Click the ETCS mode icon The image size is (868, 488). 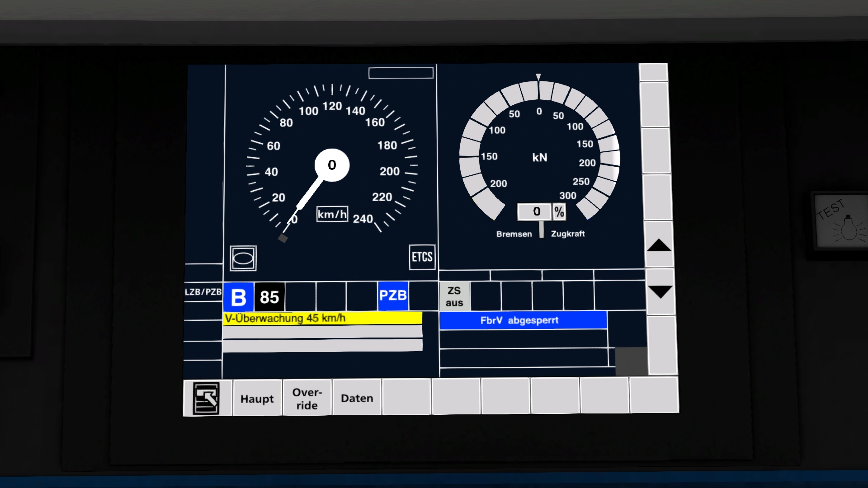click(x=422, y=257)
